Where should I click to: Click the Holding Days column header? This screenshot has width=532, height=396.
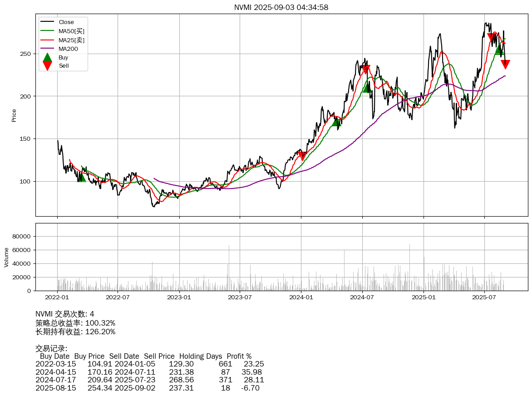[201, 356]
